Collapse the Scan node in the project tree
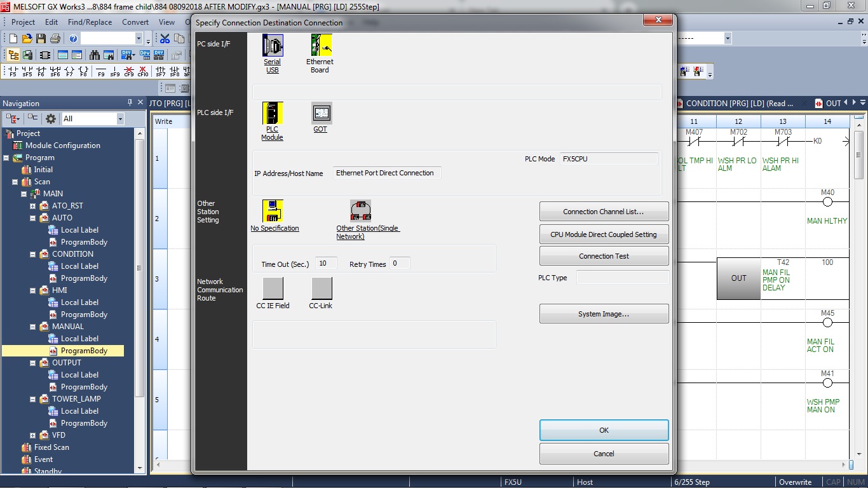This screenshot has height=488, width=868. (x=16, y=181)
